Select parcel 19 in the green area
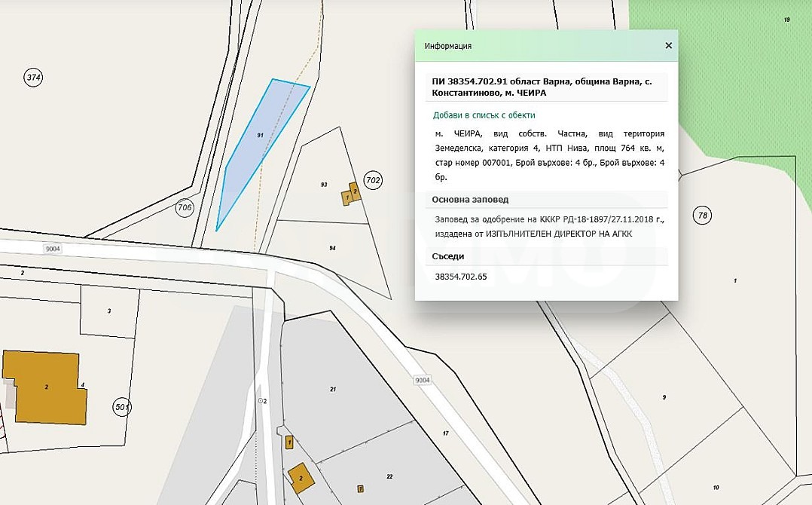Image resolution: width=812 pixels, height=505 pixels. pyautogui.click(x=786, y=20)
